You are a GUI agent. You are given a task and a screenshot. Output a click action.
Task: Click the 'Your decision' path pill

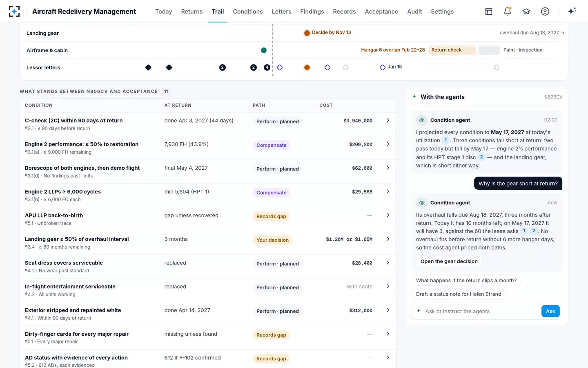click(x=273, y=240)
